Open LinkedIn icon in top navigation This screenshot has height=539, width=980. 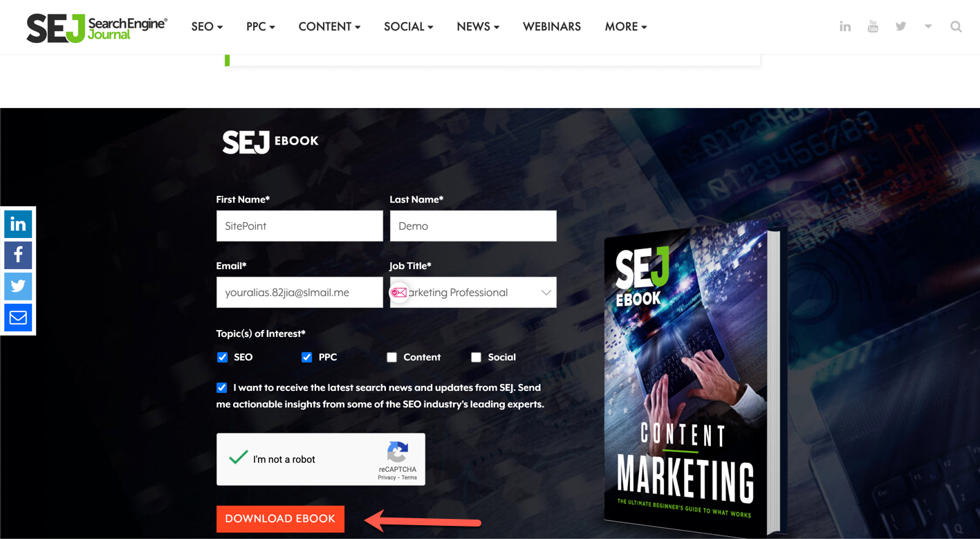tap(845, 26)
